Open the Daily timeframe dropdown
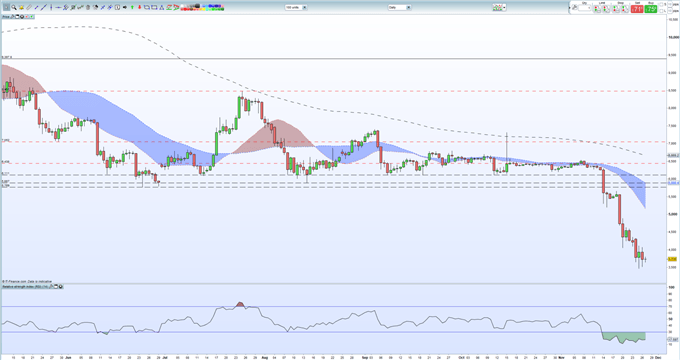The width and height of the screenshot is (680, 360). [x=399, y=7]
